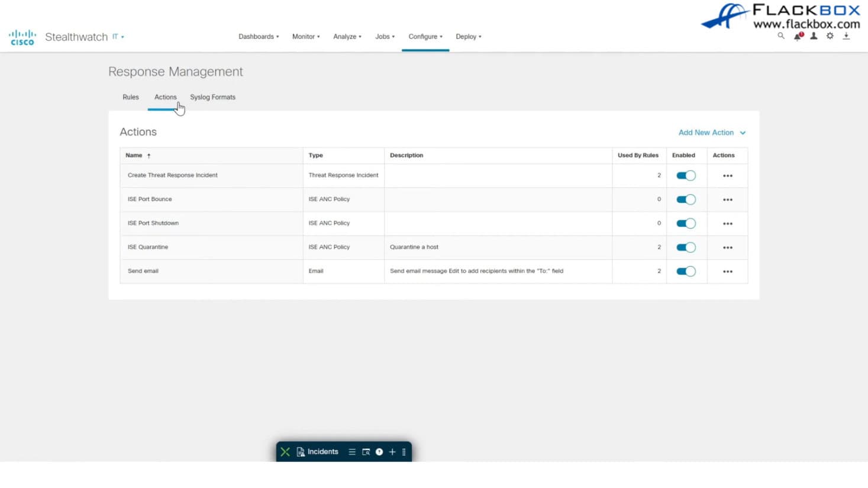Disable the Send email action toggle
Image resolution: width=868 pixels, height=488 pixels.
pos(686,272)
